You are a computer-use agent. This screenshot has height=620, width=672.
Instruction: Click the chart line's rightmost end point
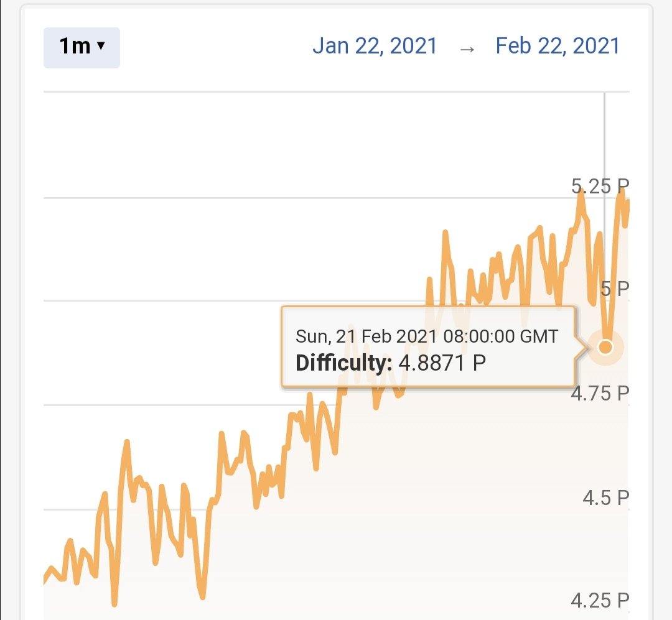tap(628, 202)
